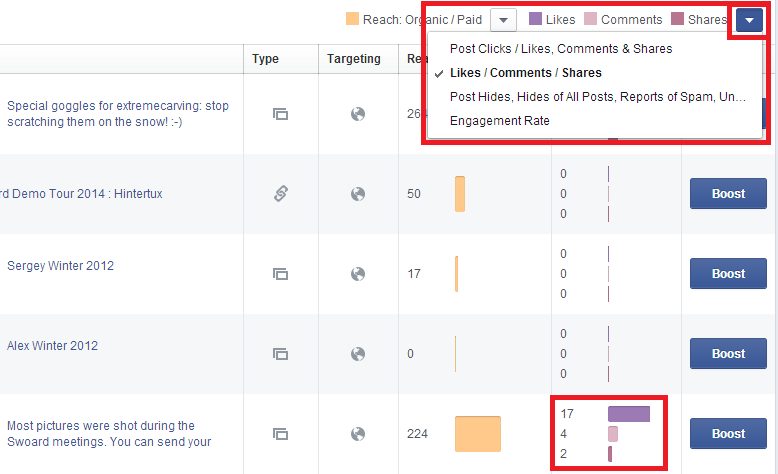This screenshot has height=474, width=778.
Task: Click globe targeting icon for Sergey Winter 2012
Action: tap(358, 274)
